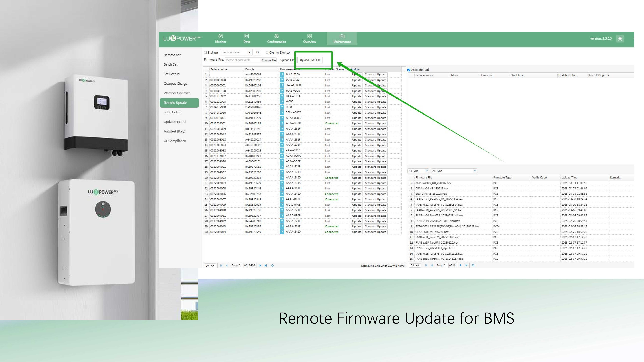
Task: Go to last page of device list
Action: (266, 266)
